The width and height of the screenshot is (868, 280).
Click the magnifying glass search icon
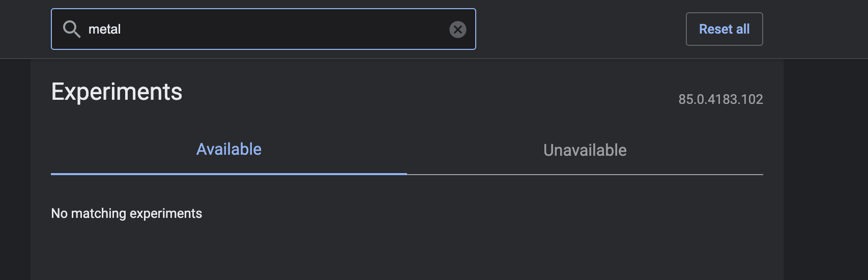pyautogui.click(x=71, y=29)
